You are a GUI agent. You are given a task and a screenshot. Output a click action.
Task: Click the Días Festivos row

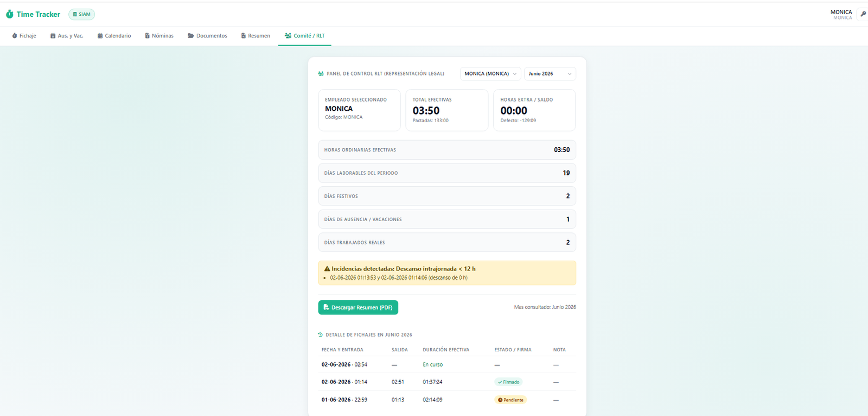pyautogui.click(x=447, y=196)
